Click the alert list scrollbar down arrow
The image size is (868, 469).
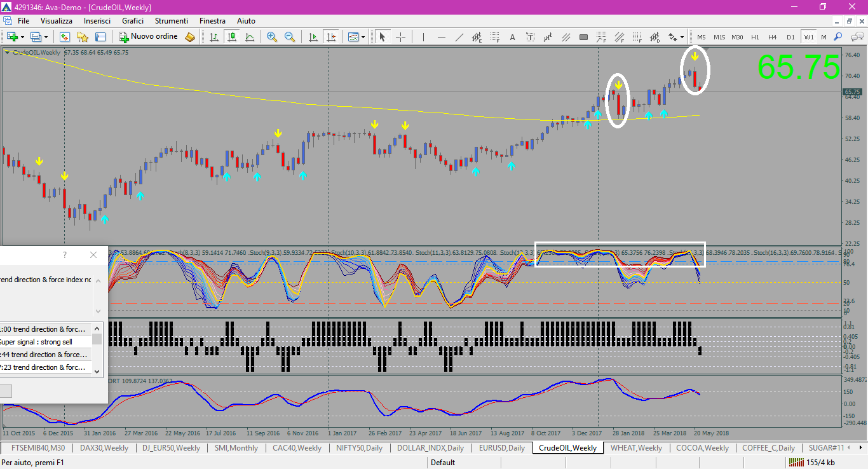tap(97, 371)
